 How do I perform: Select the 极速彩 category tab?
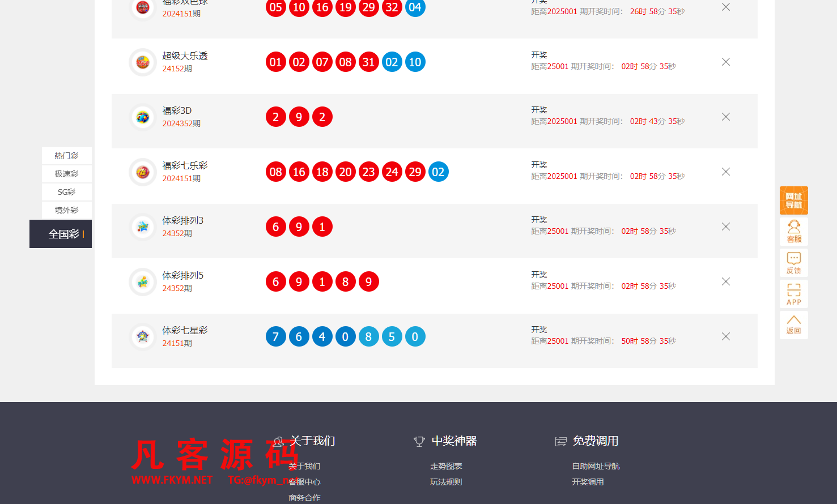[66, 174]
